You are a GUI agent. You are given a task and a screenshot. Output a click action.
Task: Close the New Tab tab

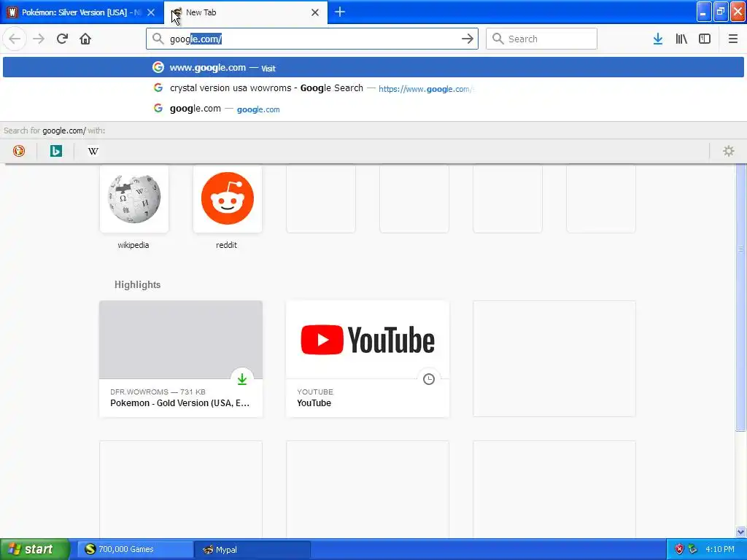click(315, 12)
